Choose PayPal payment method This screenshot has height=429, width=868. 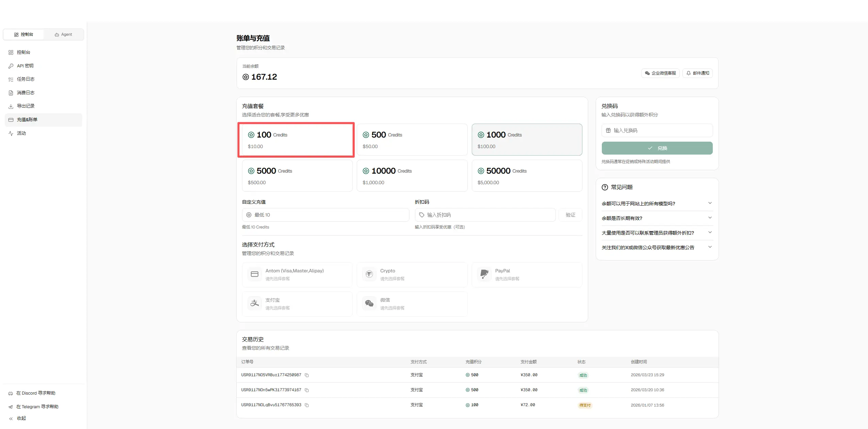click(x=527, y=274)
